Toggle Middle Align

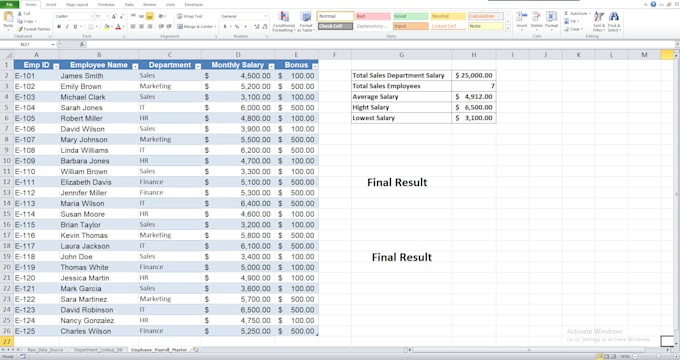(141, 16)
